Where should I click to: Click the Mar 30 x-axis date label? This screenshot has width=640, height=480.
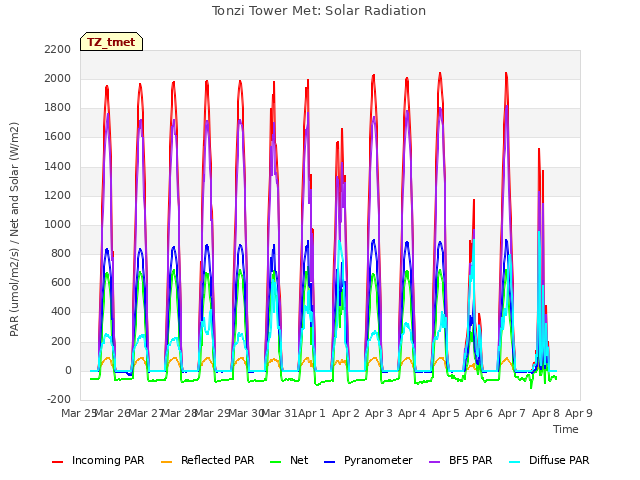247,413
